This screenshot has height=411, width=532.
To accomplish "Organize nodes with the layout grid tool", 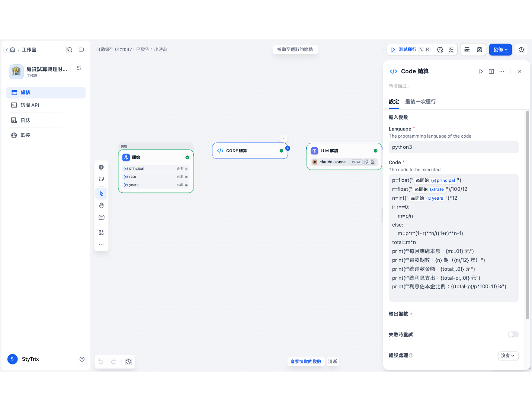I will tap(101, 232).
